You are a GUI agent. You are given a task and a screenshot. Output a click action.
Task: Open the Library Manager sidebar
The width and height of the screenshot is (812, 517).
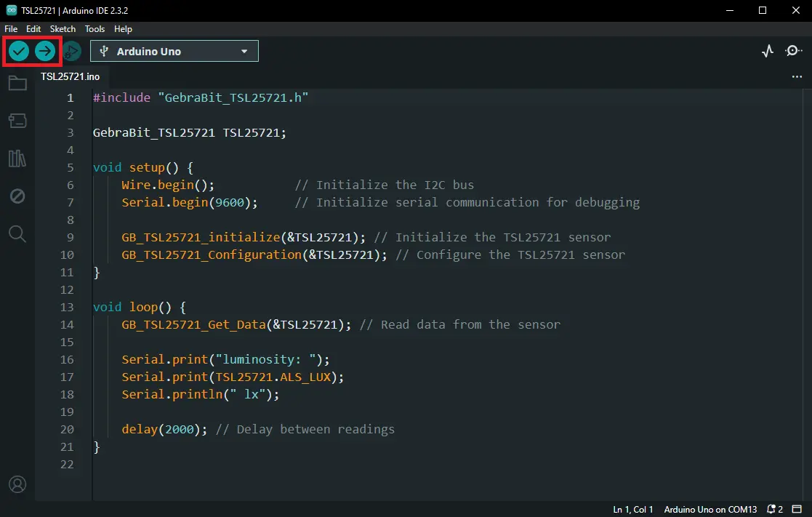(x=17, y=159)
